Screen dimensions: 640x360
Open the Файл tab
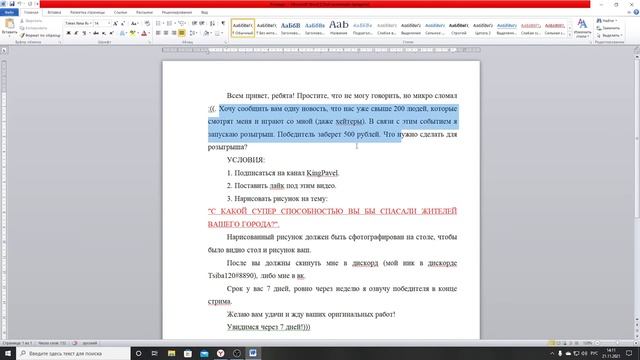tap(9, 13)
